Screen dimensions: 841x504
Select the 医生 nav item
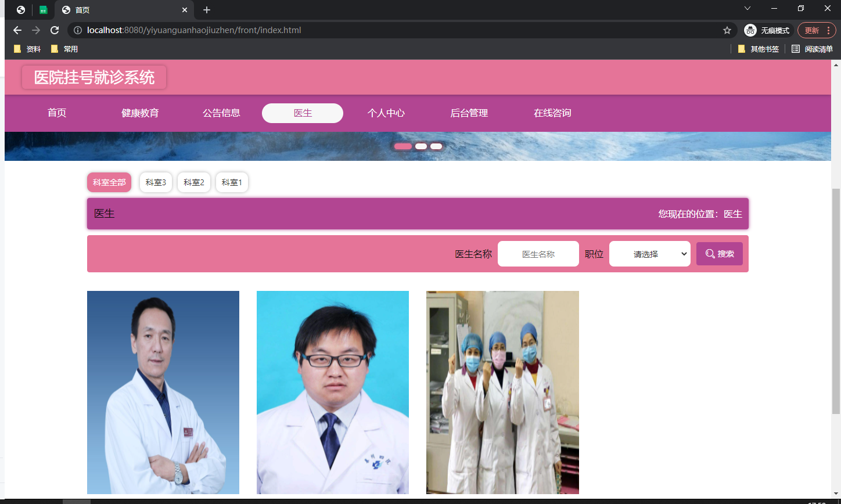tap(303, 113)
